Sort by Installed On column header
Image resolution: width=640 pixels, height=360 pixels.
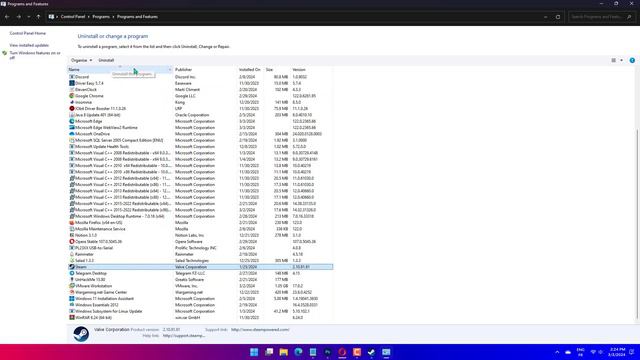[251, 70]
